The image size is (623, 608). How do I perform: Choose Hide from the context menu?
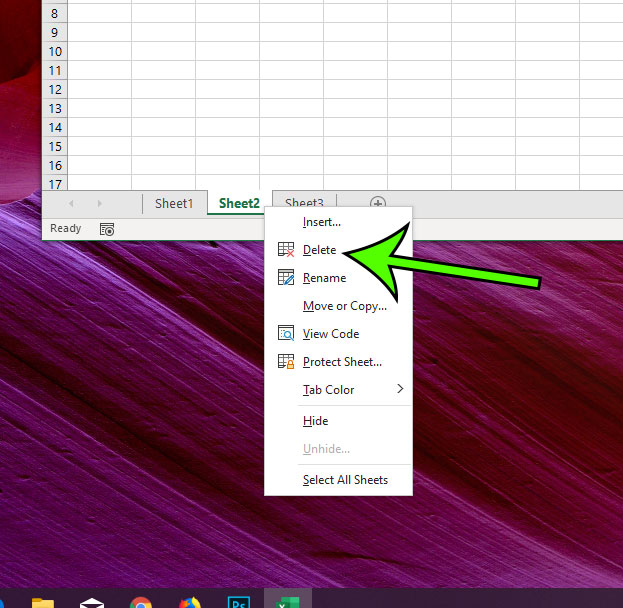[x=338, y=420]
